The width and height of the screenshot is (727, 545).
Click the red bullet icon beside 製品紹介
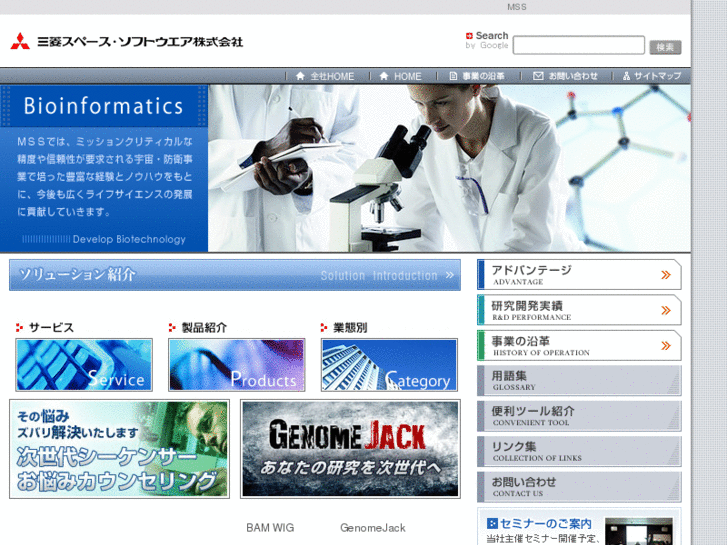[x=172, y=327]
